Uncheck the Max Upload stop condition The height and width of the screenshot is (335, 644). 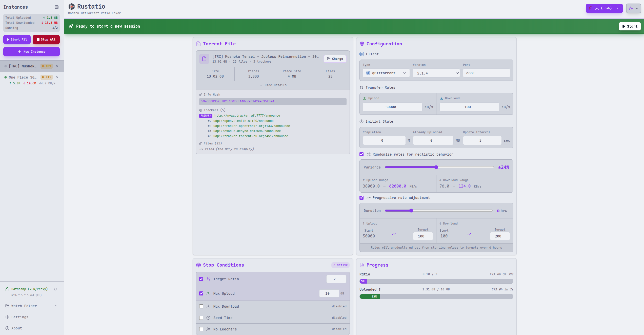(x=201, y=293)
